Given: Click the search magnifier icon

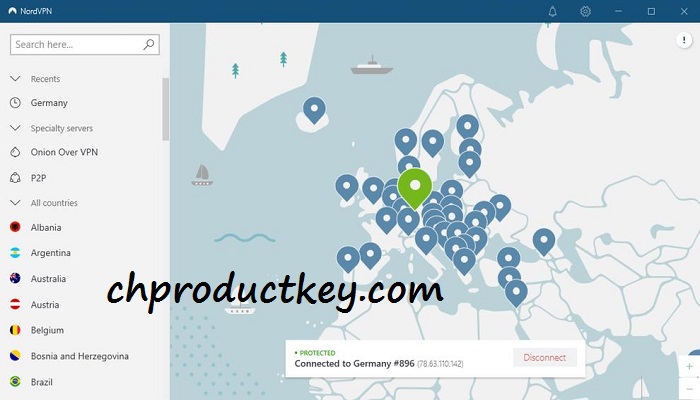Looking at the screenshot, I should click(x=149, y=44).
